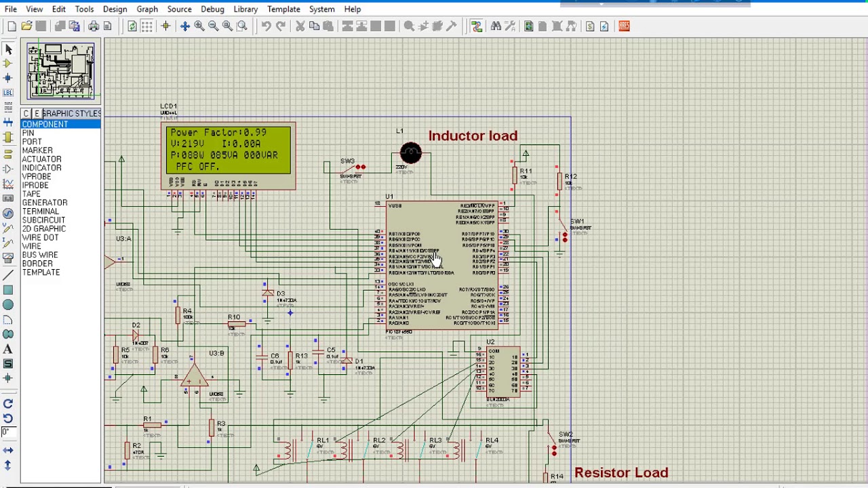
Task: Open the property assignment tool
Action: click(510, 26)
